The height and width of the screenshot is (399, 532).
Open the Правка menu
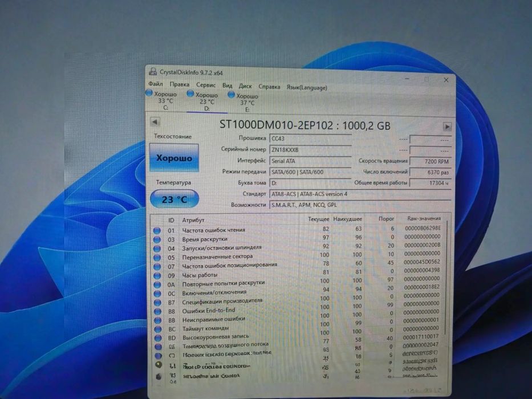[179, 84]
